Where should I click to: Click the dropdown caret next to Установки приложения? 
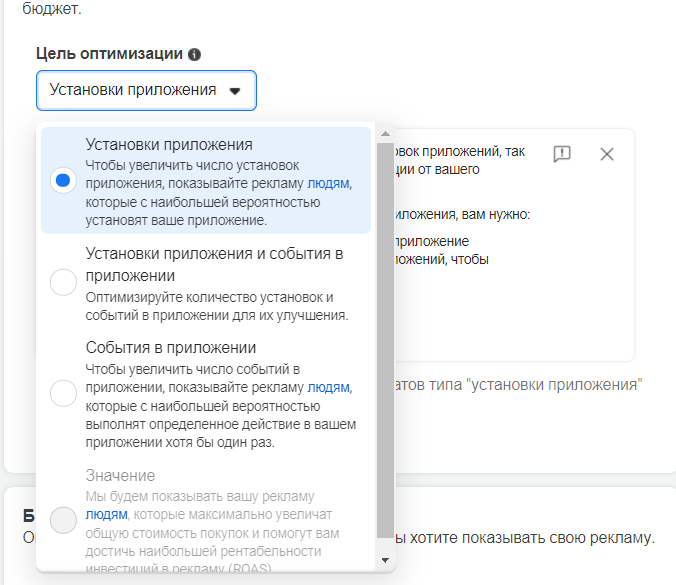click(235, 90)
